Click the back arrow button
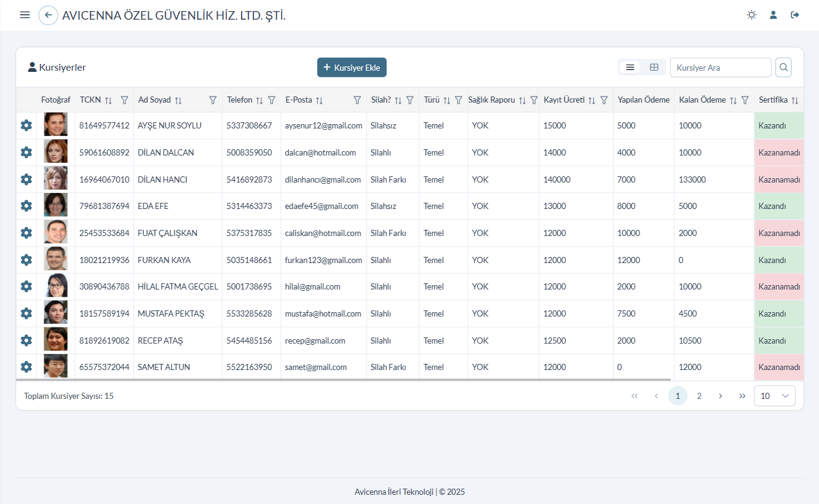Viewport: 819px width, 504px height. pos(48,15)
